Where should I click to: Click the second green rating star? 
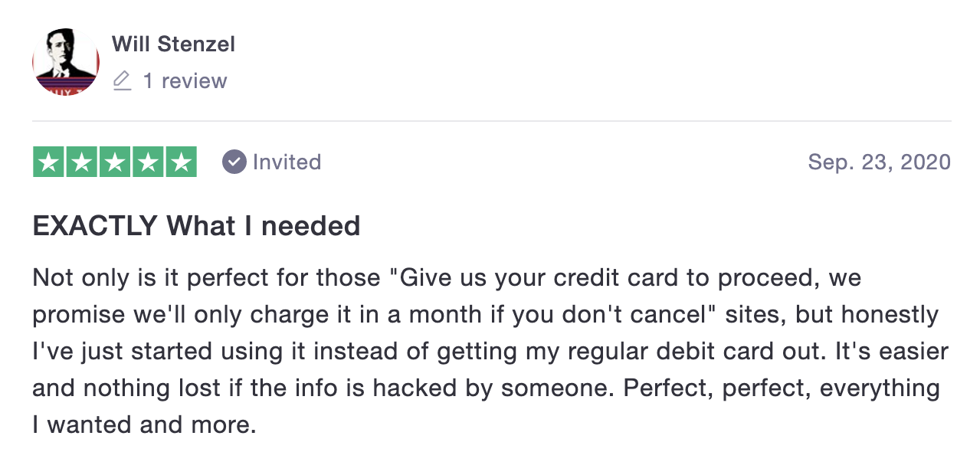[x=82, y=162]
